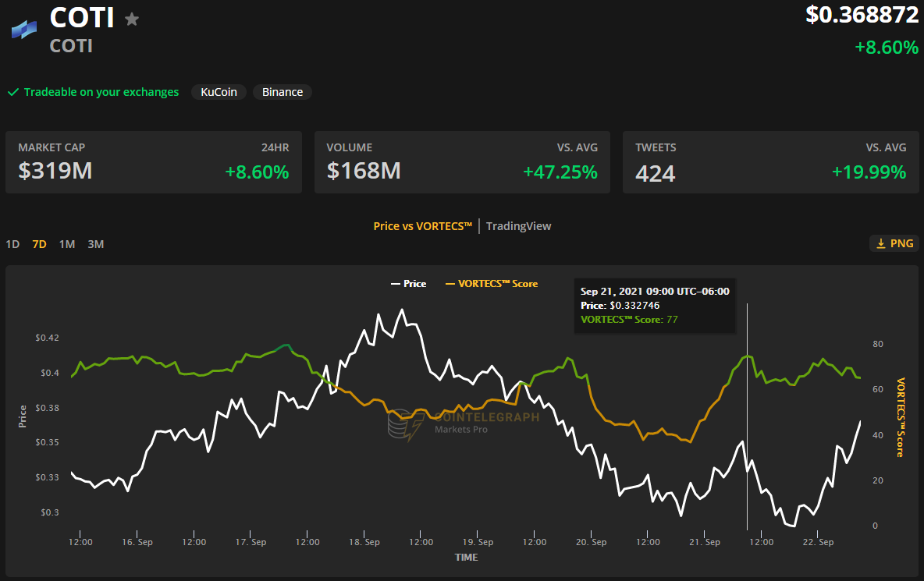Click the vertical crosshair line on chart
This screenshot has height=581, width=924.
coord(747,416)
